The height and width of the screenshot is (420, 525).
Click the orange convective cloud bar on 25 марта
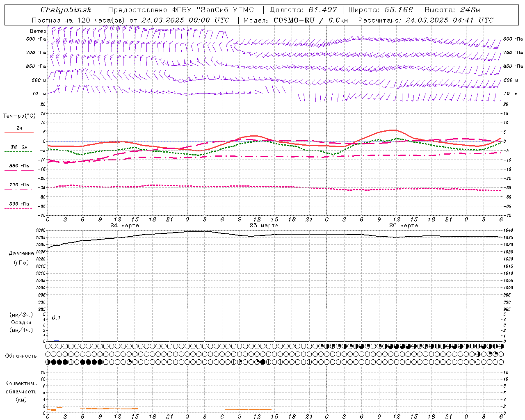coord(249,409)
